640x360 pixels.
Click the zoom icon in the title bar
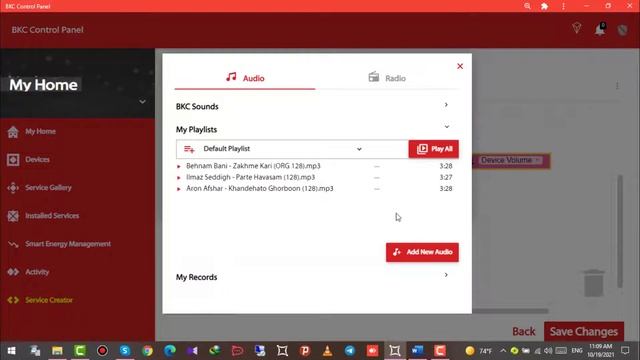click(x=527, y=6)
